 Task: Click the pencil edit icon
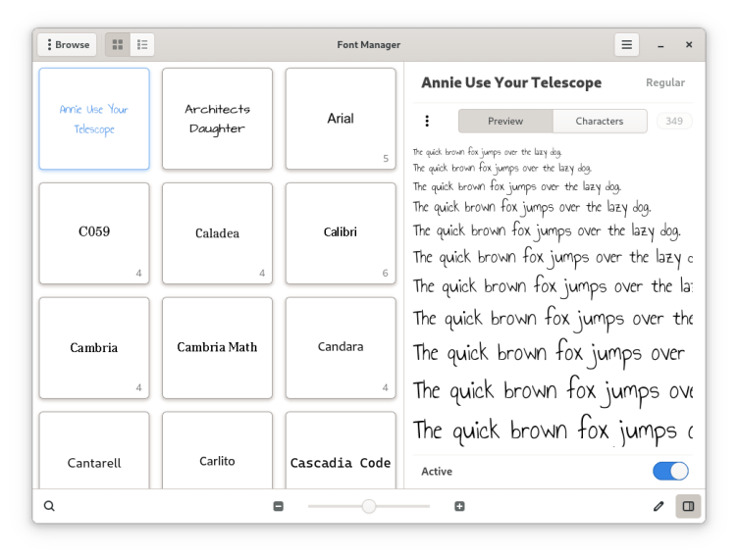pos(659,506)
